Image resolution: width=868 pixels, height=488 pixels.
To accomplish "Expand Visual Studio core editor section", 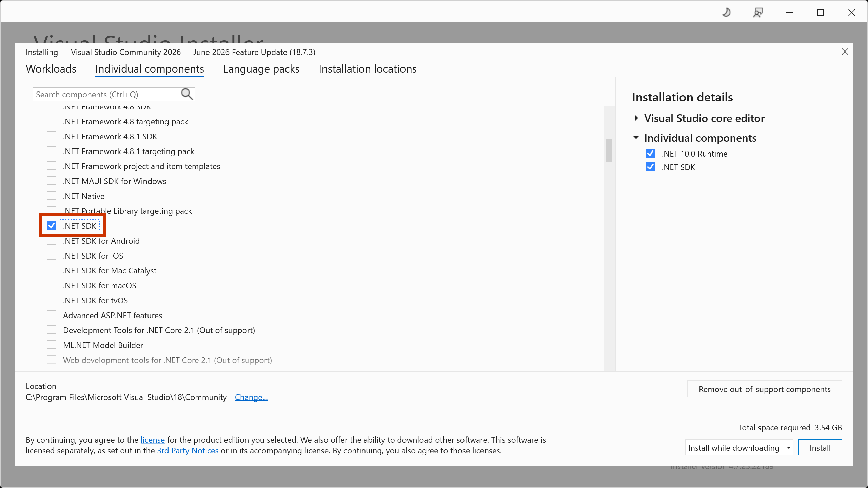I will (636, 118).
